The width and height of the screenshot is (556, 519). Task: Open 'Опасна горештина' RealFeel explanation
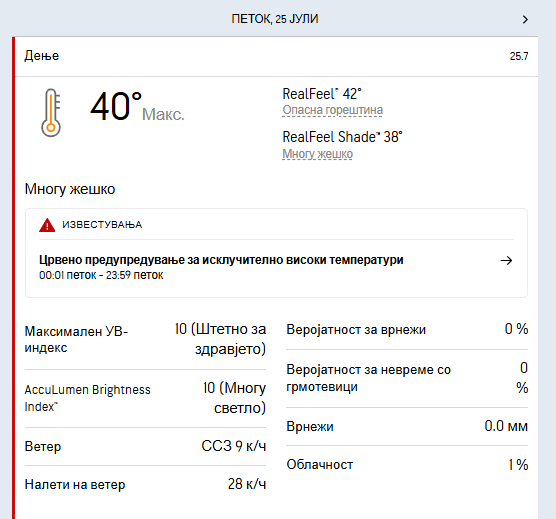pyautogui.click(x=333, y=110)
